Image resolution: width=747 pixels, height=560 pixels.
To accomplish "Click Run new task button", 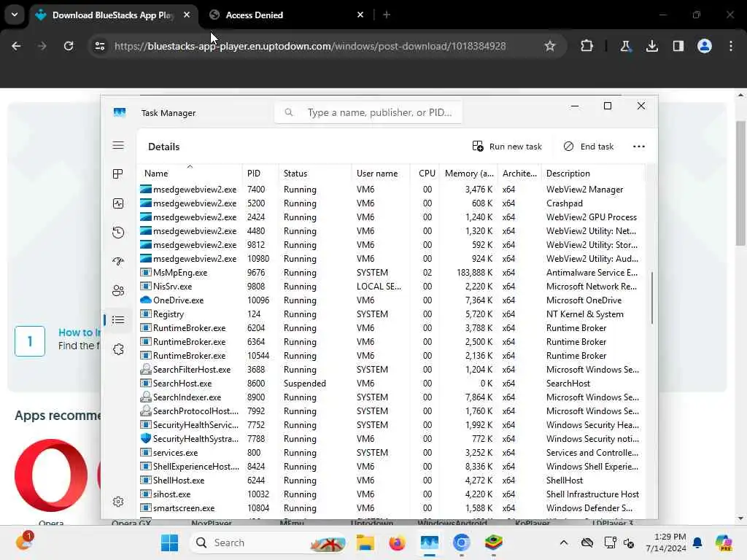I will click(507, 147).
